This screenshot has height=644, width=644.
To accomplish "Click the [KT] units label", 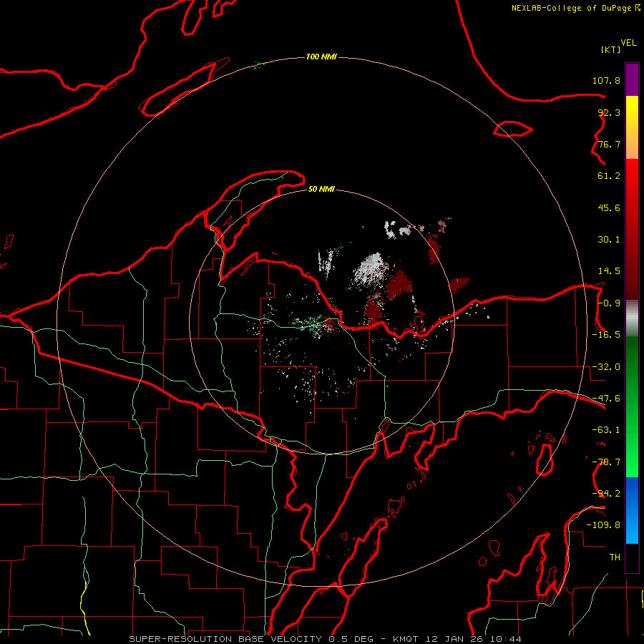I will pos(611,49).
